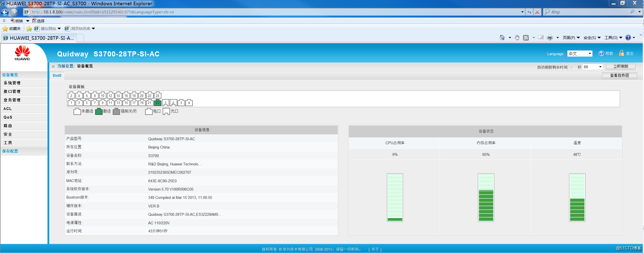Click the 选择 toolbar button

pos(38,21)
